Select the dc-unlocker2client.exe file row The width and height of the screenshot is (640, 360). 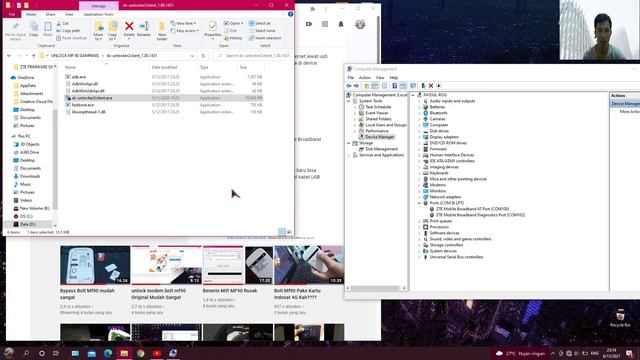(x=163, y=98)
